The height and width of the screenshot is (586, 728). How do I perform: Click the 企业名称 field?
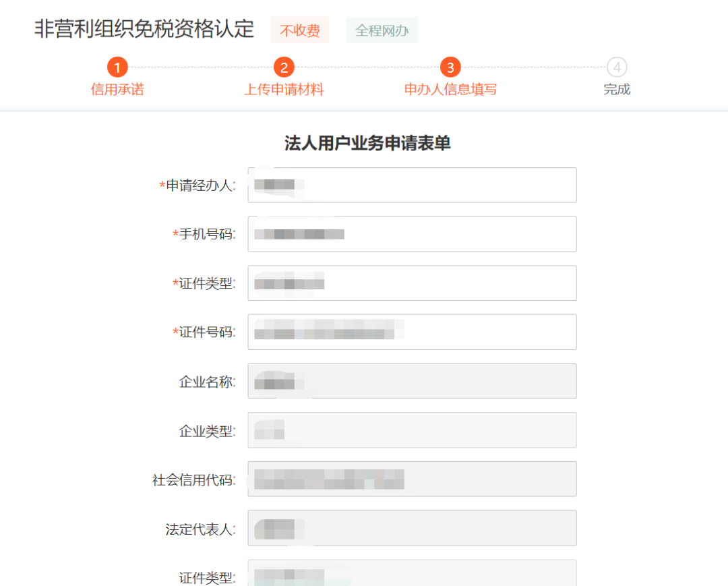pos(413,381)
